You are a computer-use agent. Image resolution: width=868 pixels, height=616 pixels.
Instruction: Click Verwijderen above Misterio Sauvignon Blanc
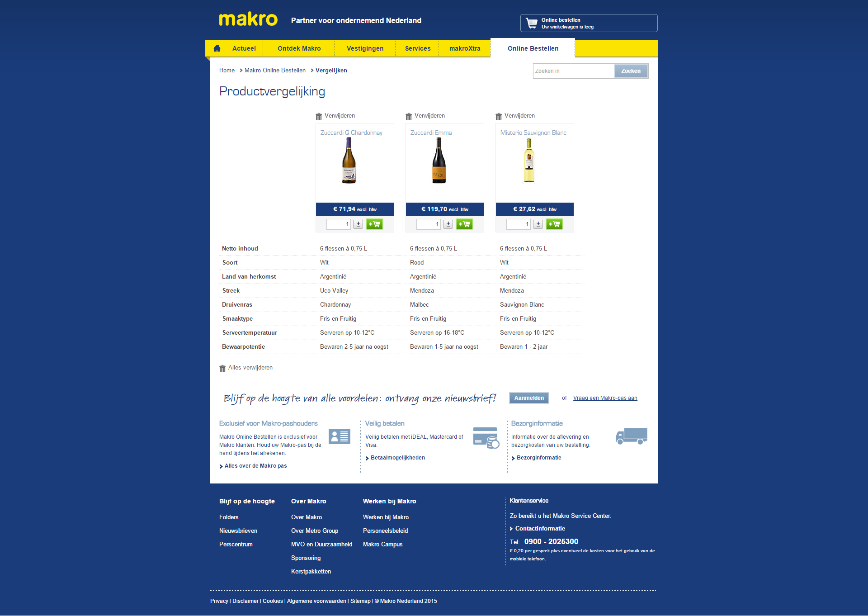click(x=519, y=116)
